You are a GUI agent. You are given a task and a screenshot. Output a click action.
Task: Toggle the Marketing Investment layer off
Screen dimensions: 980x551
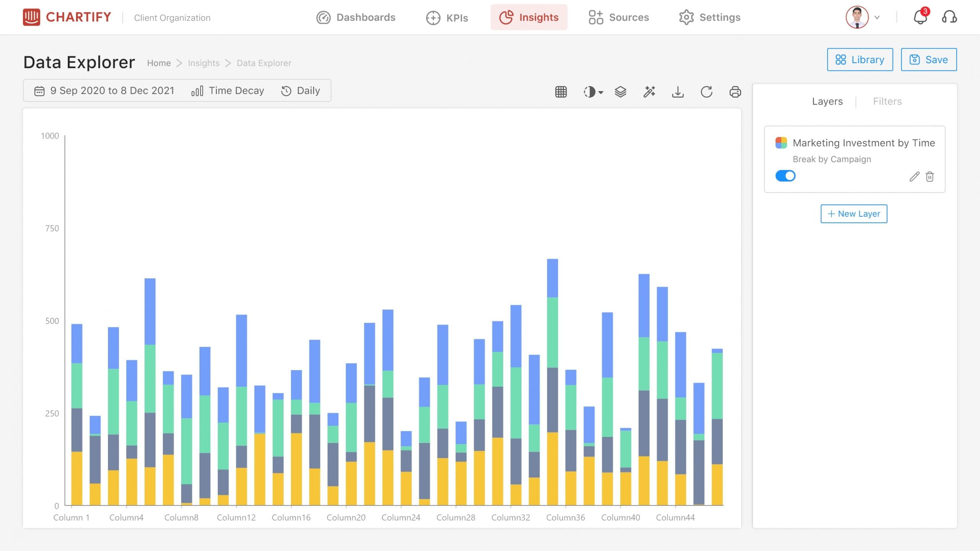click(785, 176)
